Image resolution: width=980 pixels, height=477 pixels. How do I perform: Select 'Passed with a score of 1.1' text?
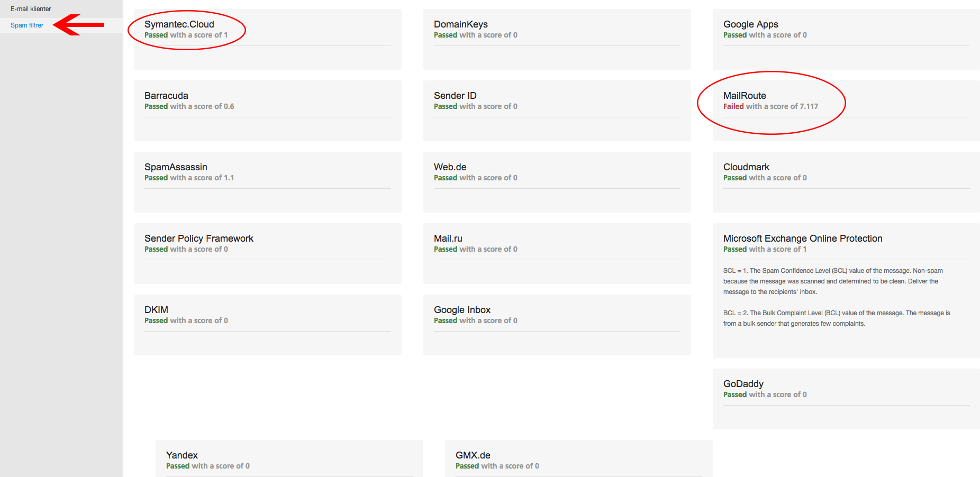point(189,178)
